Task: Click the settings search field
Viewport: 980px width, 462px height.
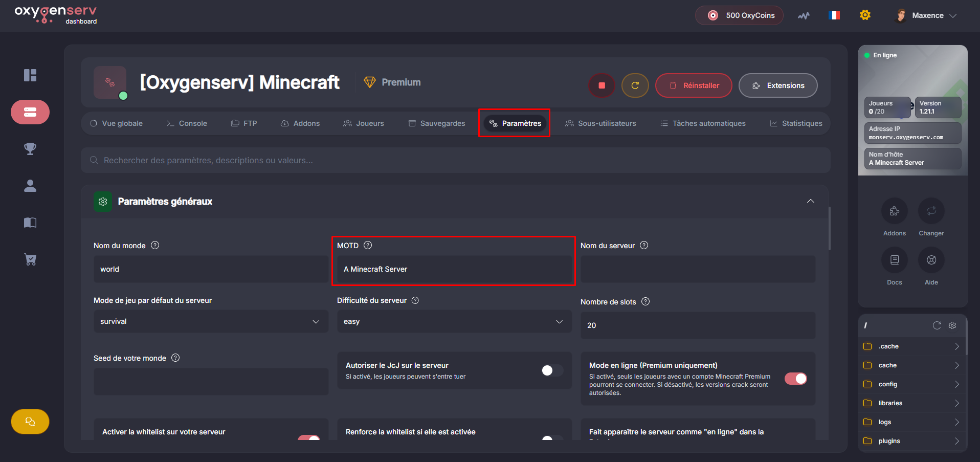Action: click(x=455, y=160)
